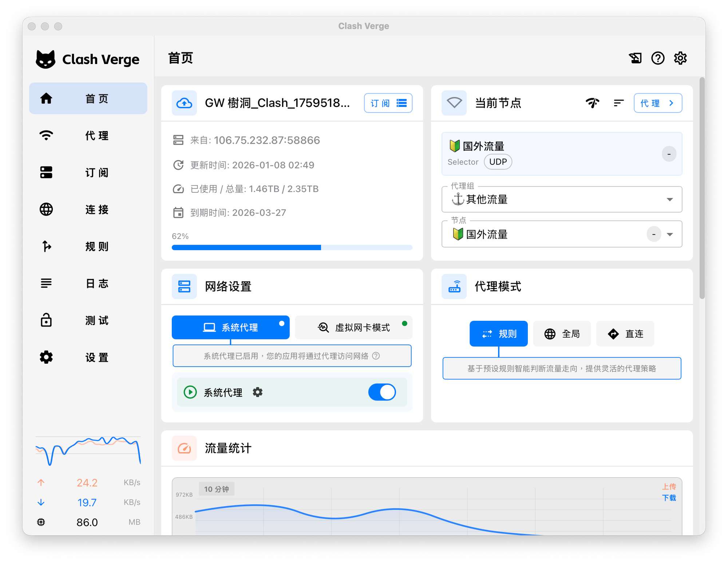Click the 代理 button in current node card
This screenshot has width=728, height=563.
657,103
